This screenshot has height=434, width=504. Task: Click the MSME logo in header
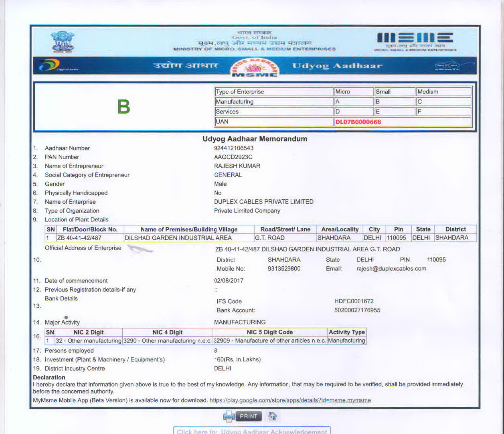click(415, 42)
